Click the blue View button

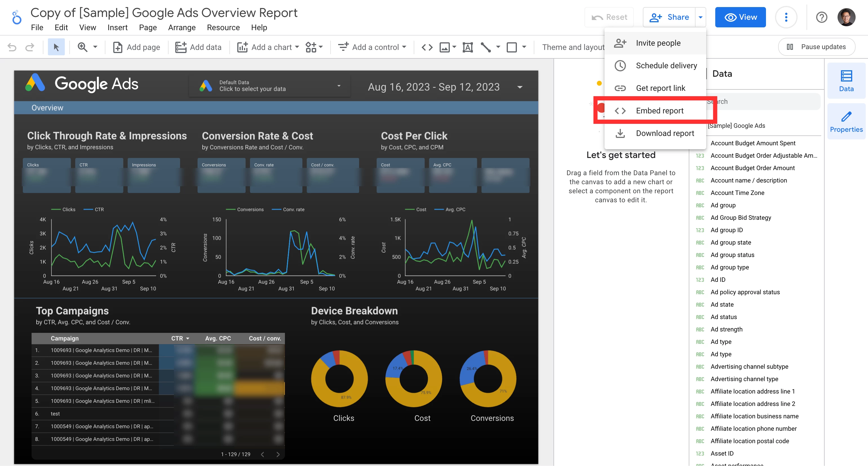tap(740, 17)
